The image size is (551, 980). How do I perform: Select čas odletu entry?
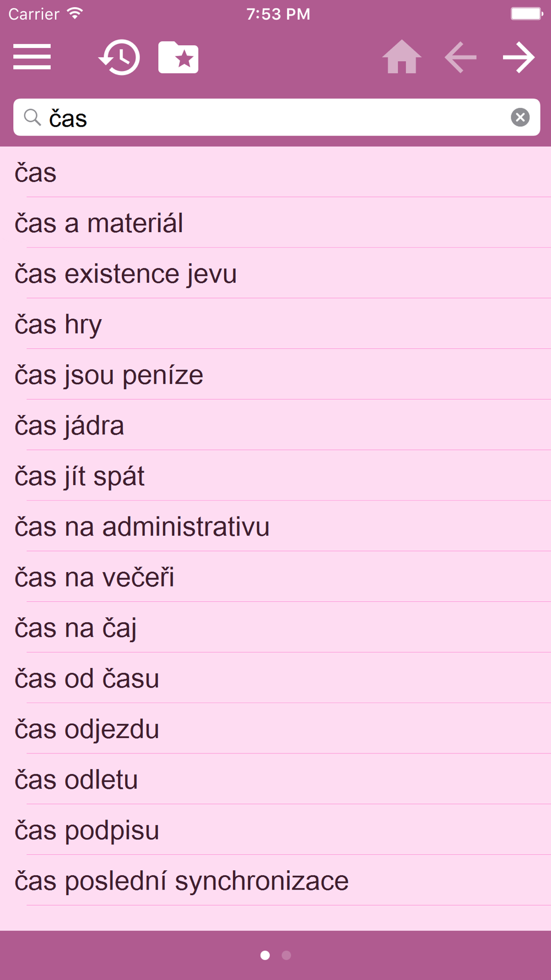click(x=275, y=779)
